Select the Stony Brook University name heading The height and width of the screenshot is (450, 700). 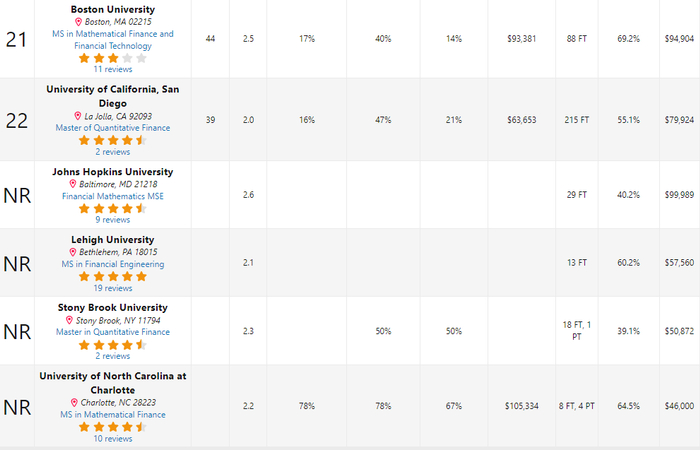112,308
